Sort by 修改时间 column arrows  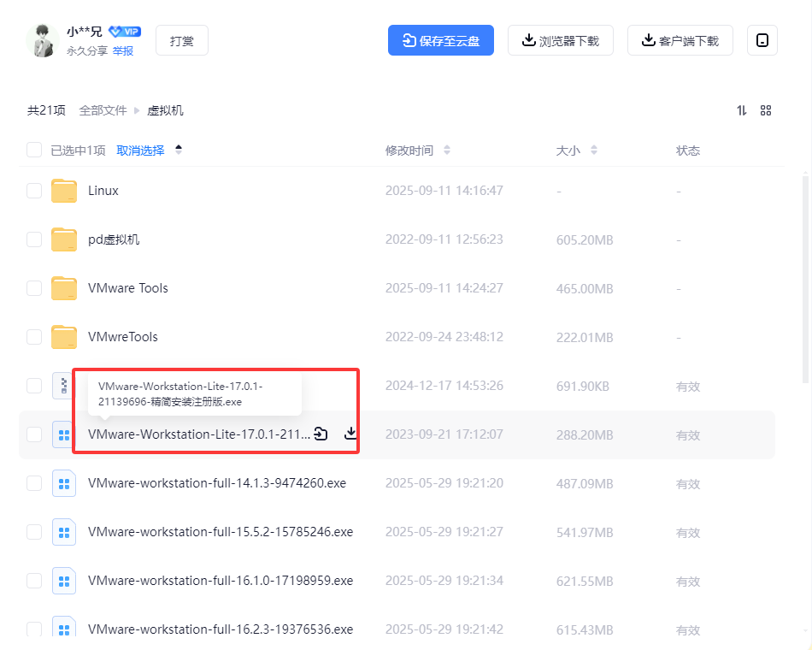(x=447, y=151)
